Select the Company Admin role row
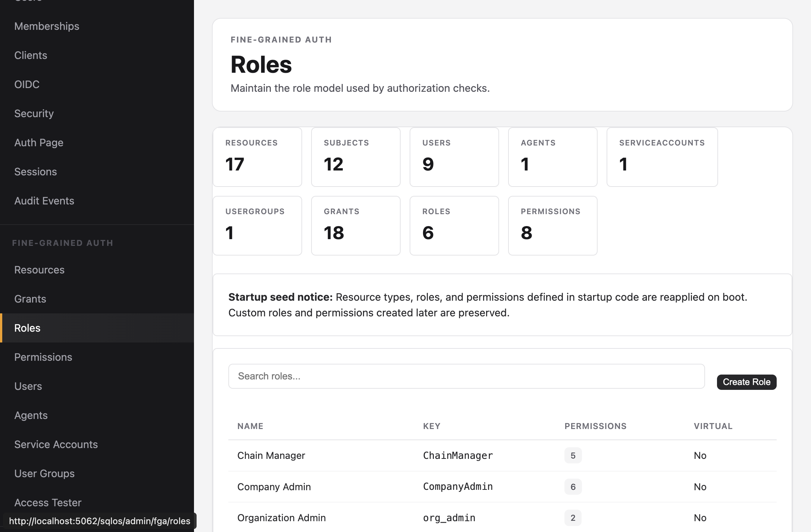Screen dimensions: 811x532 coord(274,487)
